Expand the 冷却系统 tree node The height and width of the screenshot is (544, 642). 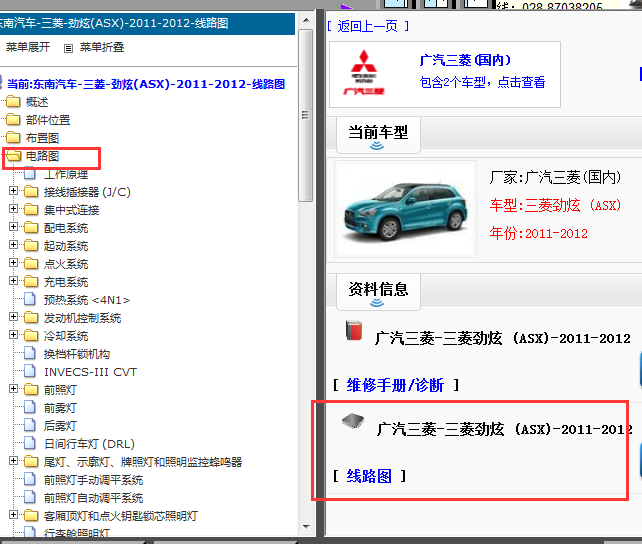click(x=14, y=335)
